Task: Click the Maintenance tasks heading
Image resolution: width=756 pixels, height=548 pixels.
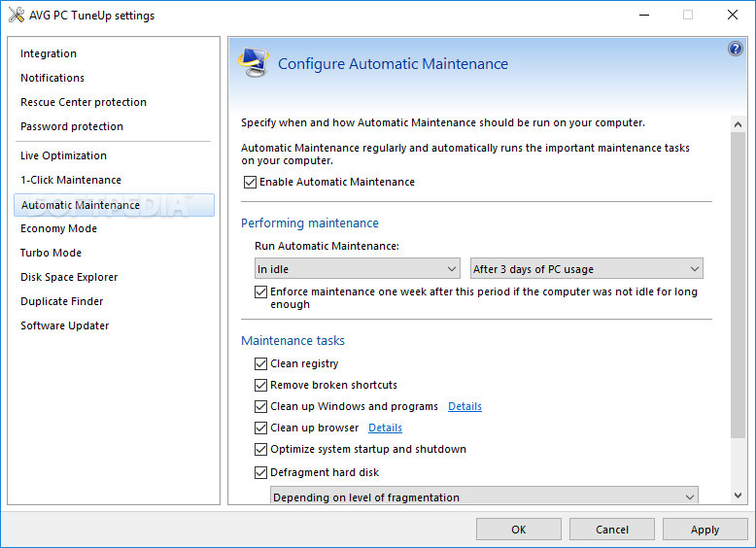Action: coord(292,341)
